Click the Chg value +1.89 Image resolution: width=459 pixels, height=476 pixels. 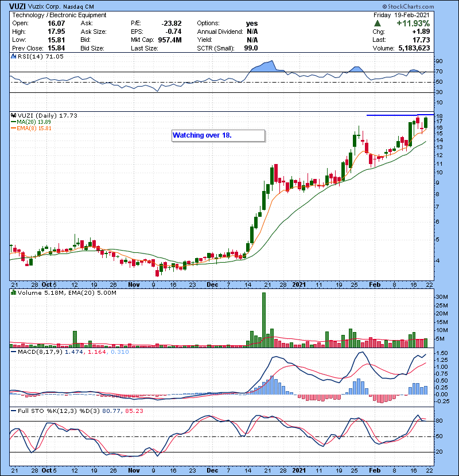click(421, 32)
